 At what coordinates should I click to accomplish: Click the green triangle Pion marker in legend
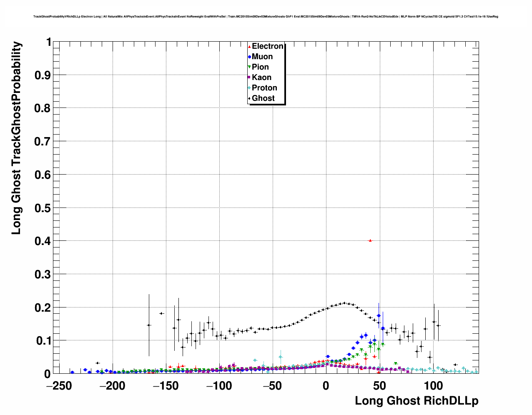click(x=249, y=67)
